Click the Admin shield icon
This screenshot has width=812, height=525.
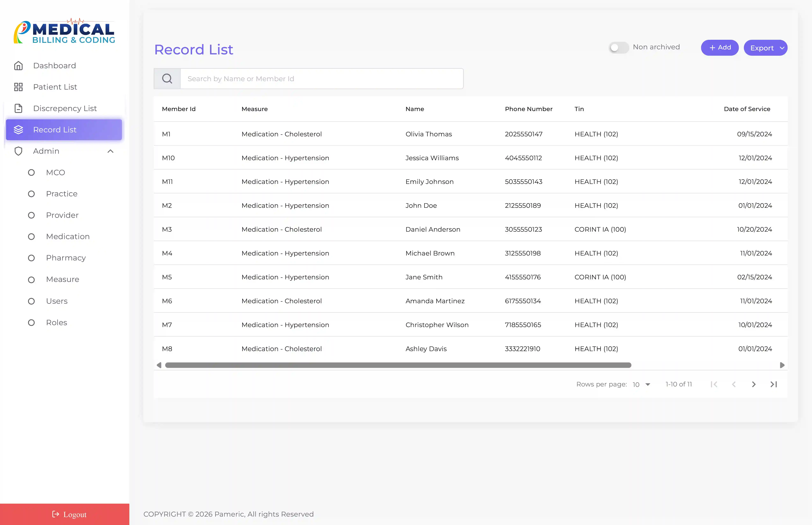click(18, 151)
